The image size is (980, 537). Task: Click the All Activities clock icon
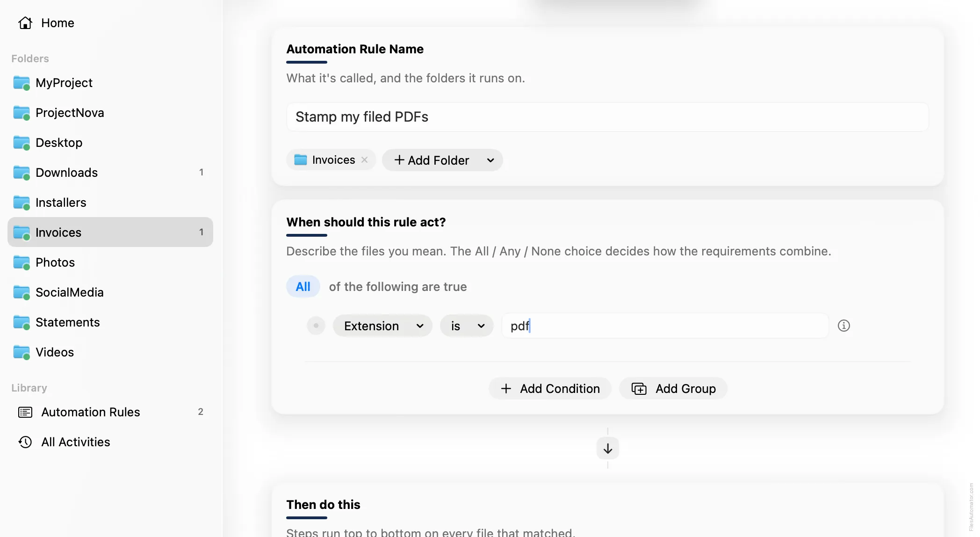(25, 442)
